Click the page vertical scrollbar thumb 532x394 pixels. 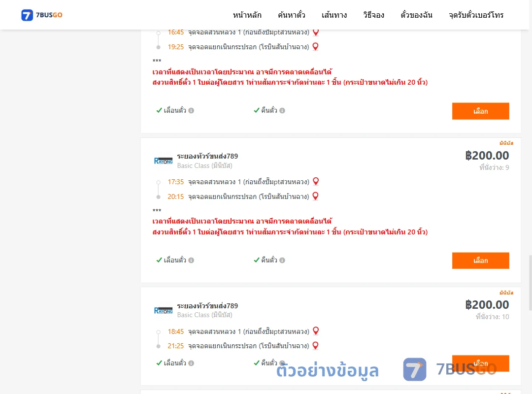pos(530,283)
